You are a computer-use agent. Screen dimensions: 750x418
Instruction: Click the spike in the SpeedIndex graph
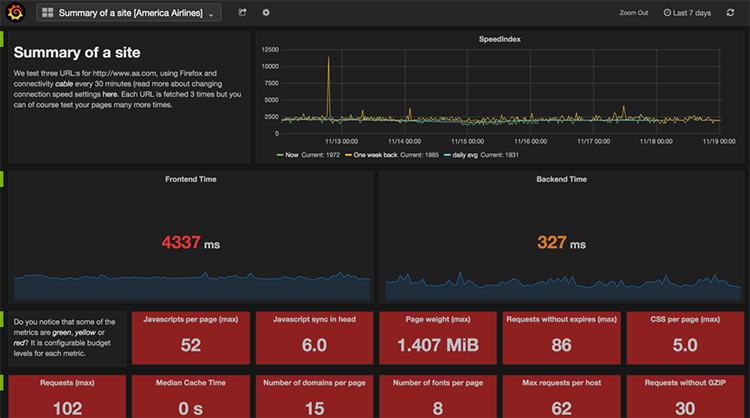click(x=328, y=86)
